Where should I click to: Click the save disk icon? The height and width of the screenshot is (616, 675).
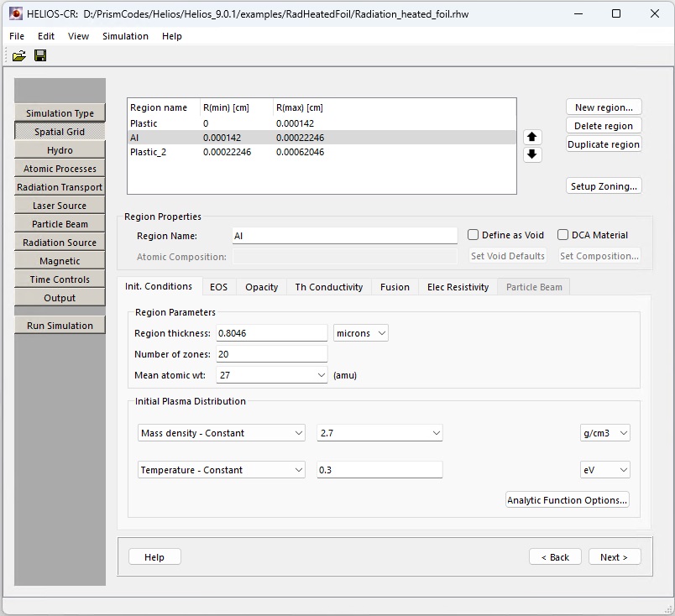[x=40, y=55]
